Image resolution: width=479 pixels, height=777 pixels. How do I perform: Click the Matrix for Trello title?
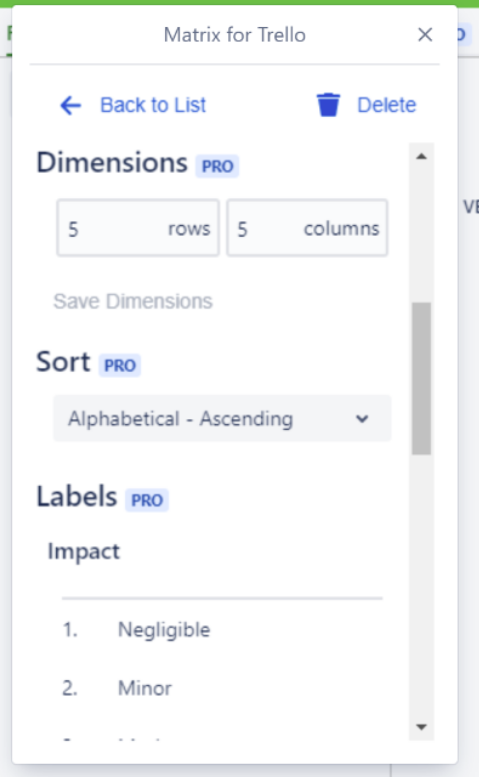235,35
